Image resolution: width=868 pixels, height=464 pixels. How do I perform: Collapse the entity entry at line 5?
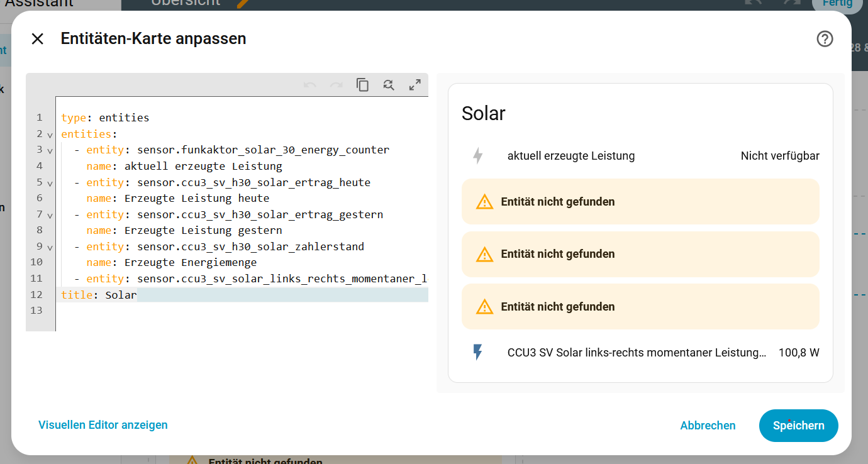pos(50,183)
